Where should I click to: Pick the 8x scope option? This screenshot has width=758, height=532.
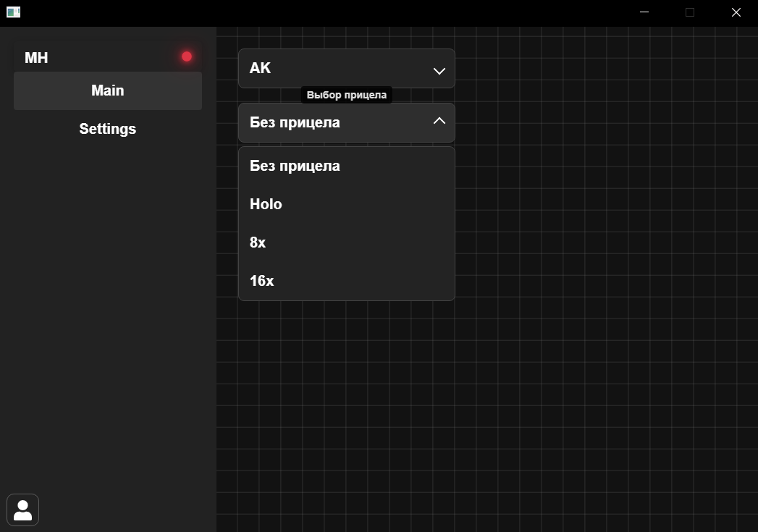[x=258, y=242]
